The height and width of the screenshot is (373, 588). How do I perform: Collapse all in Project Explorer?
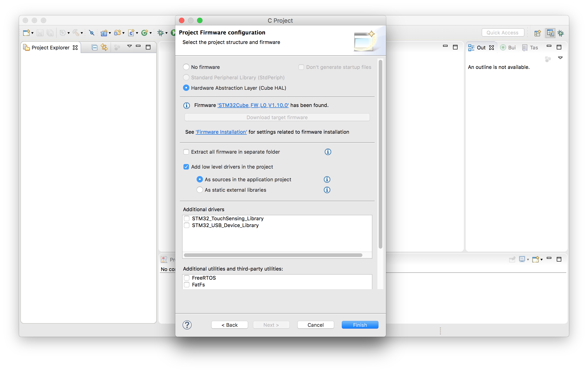pyautogui.click(x=94, y=47)
